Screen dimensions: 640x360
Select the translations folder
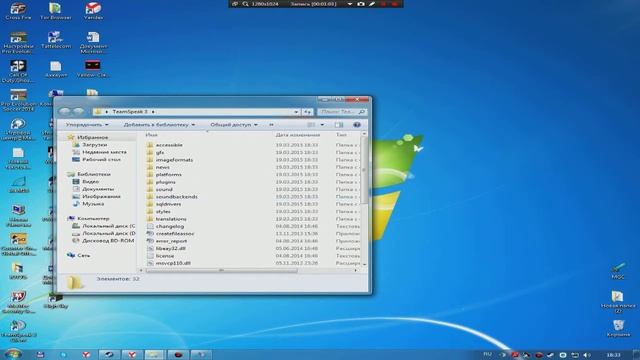(x=171, y=219)
